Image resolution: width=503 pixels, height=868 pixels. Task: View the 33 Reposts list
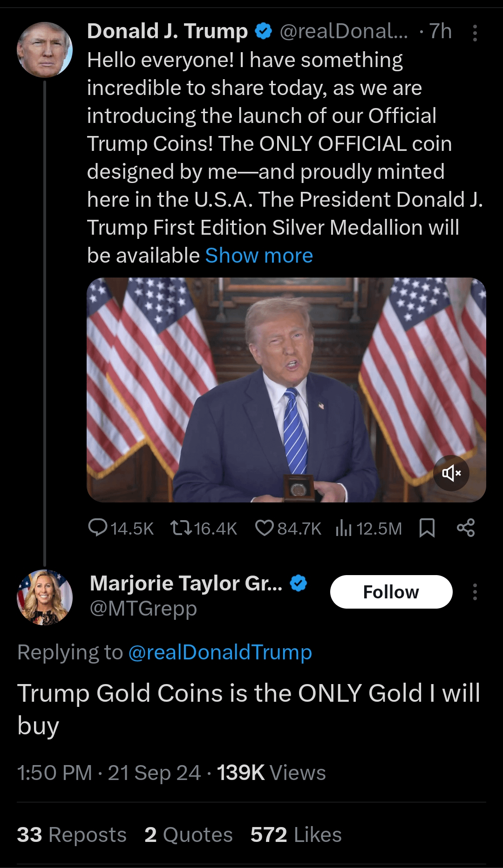click(72, 835)
